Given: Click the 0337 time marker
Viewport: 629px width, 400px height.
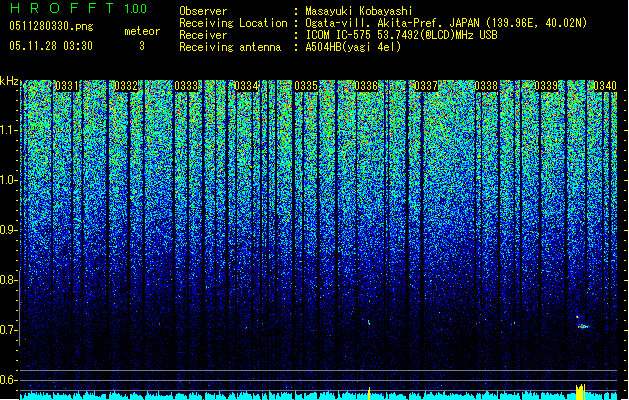Looking at the screenshot, I should click(x=426, y=86).
